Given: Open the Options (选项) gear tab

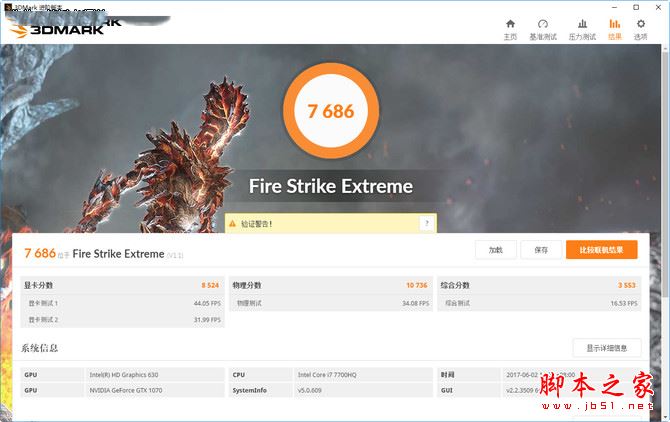Looking at the screenshot, I should (640, 29).
